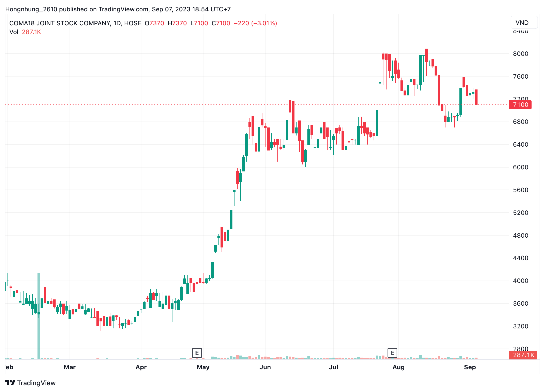Click the change value −220 (−3.01%)

[x=255, y=23]
